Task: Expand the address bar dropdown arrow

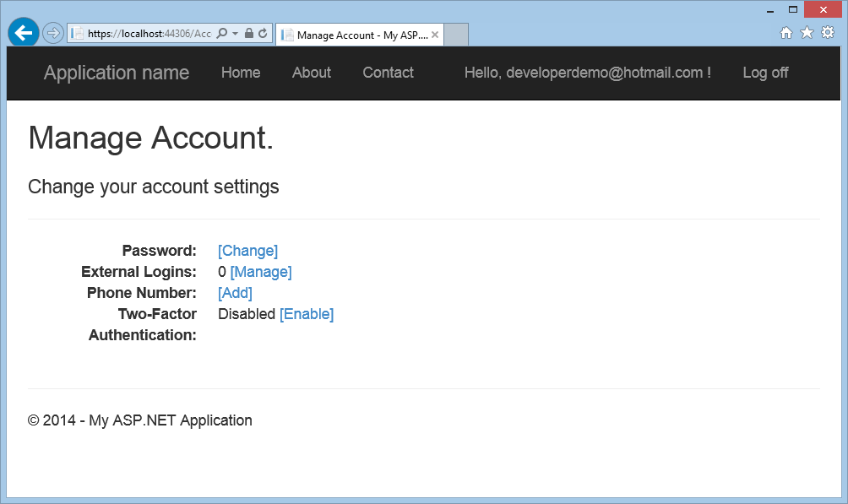Action: [234, 34]
